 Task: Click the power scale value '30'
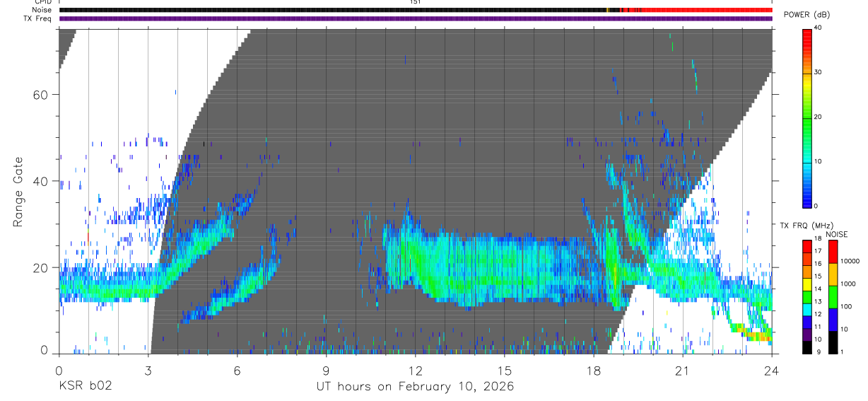pyautogui.click(x=818, y=73)
